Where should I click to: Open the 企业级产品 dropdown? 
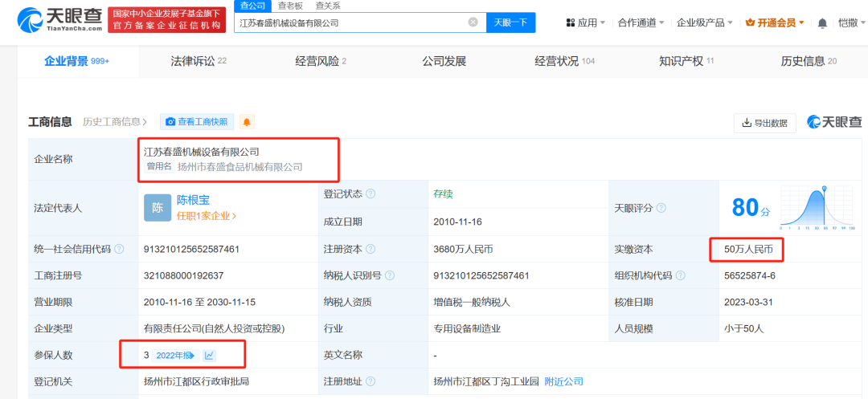click(705, 22)
